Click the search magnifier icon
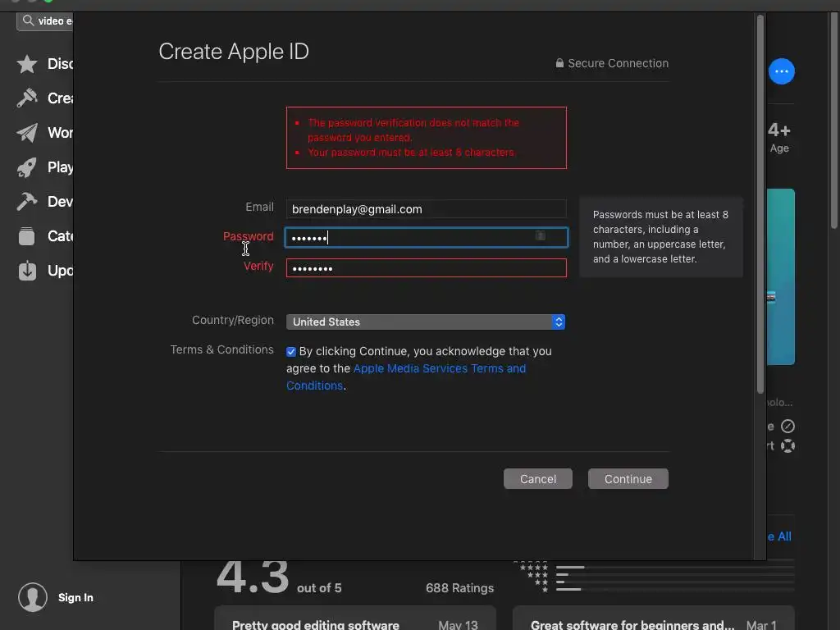 tap(28, 21)
